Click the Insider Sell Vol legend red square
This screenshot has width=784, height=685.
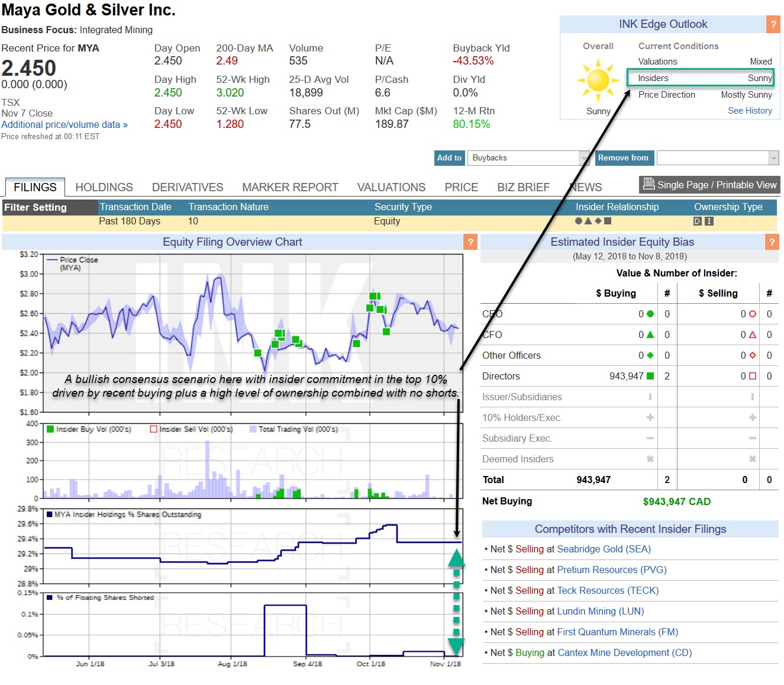(154, 429)
